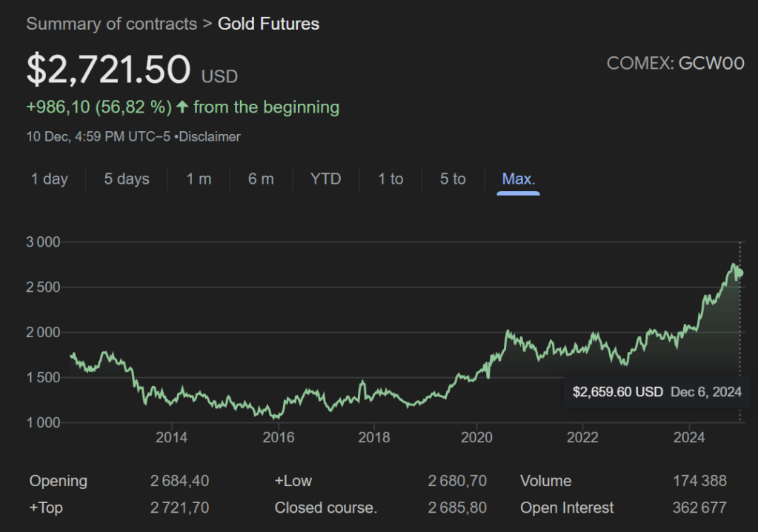
Task: Click the Opening value 2 684,40
Action: click(179, 481)
